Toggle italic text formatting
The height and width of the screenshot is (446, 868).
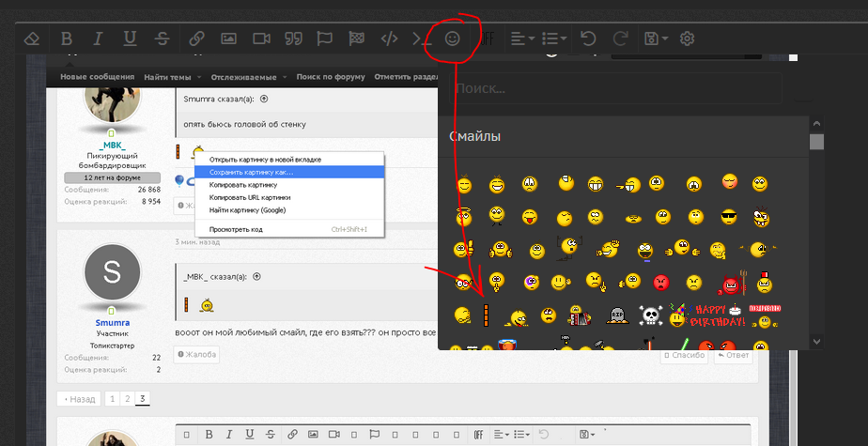98,38
